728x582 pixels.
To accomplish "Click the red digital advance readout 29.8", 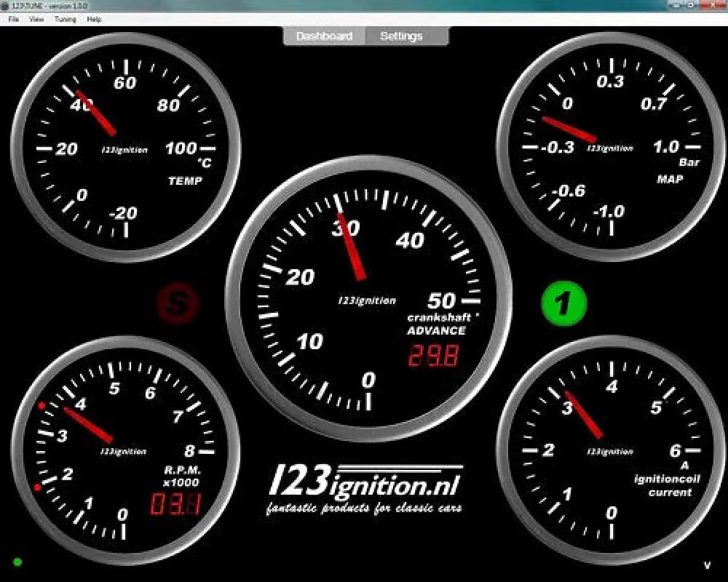I will (x=433, y=356).
